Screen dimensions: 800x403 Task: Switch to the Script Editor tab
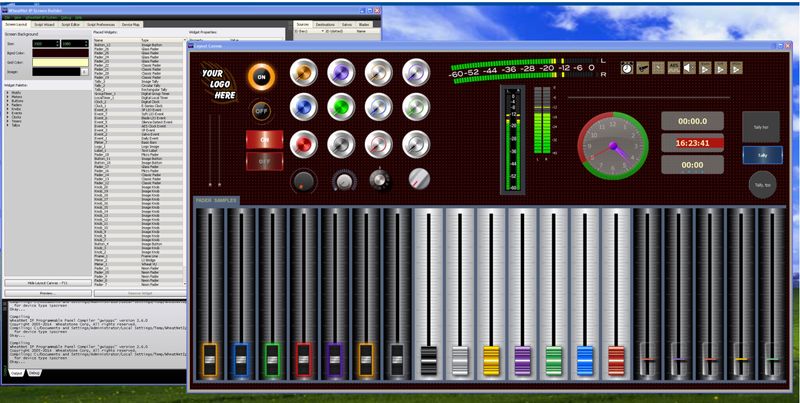[x=70, y=24]
